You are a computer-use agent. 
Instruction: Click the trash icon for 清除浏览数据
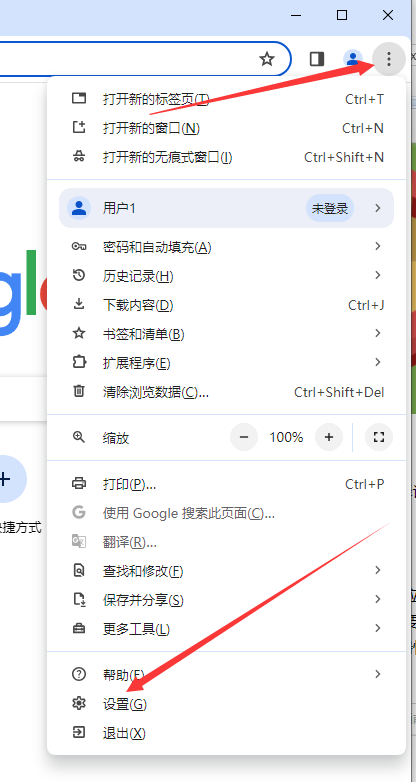coord(79,391)
